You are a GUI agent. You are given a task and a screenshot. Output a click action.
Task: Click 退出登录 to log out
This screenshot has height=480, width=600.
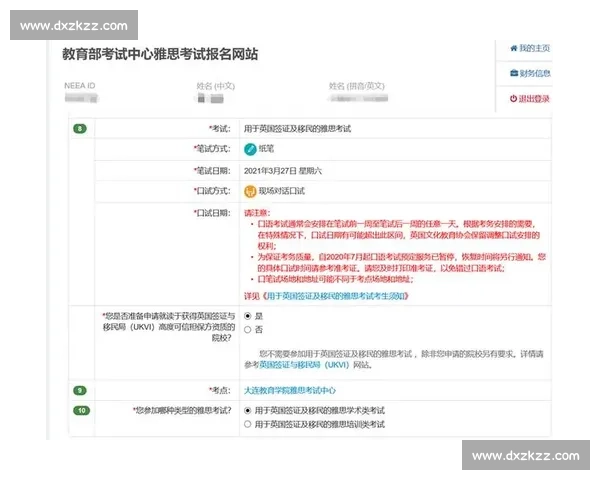coord(534,99)
